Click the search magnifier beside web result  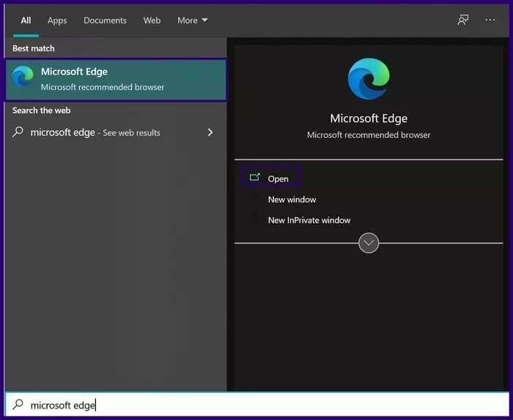pyautogui.click(x=18, y=132)
